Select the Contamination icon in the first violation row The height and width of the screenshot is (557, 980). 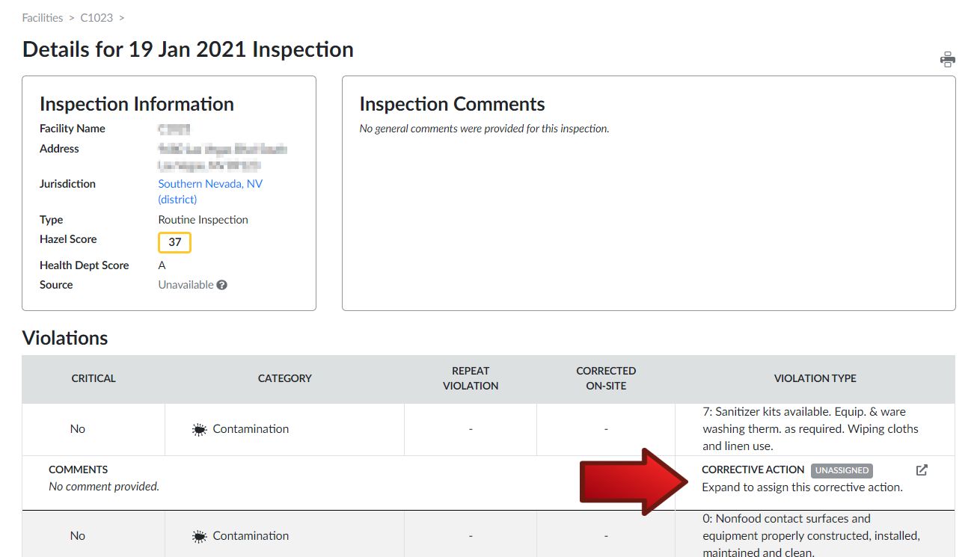pos(198,428)
